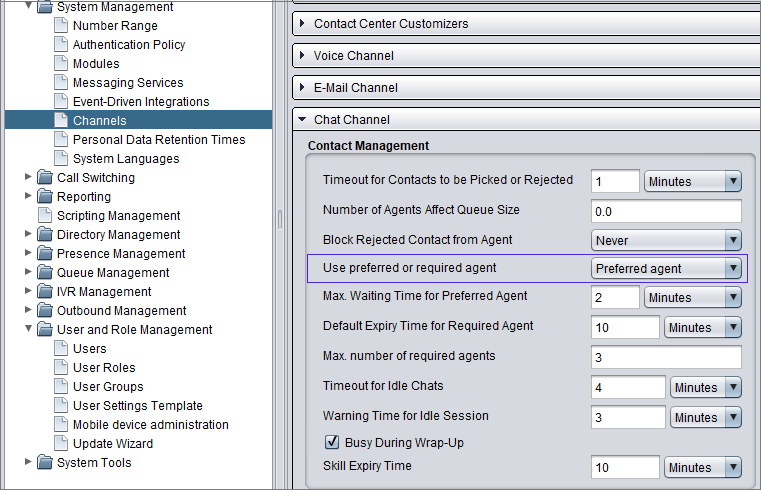The width and height of the screenshot is (761, 490).
Task: Expand the Queue Management tree node
Action: (28, 272)
